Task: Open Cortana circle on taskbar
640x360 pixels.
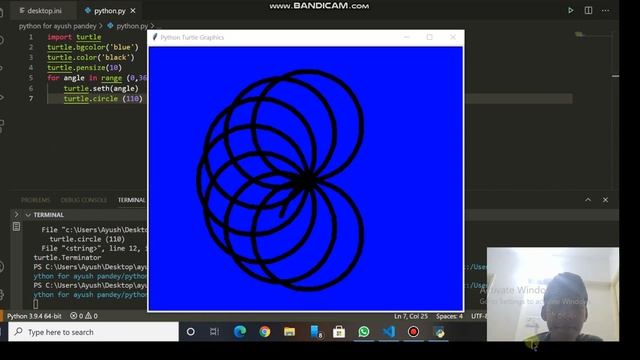Action: 191,332
